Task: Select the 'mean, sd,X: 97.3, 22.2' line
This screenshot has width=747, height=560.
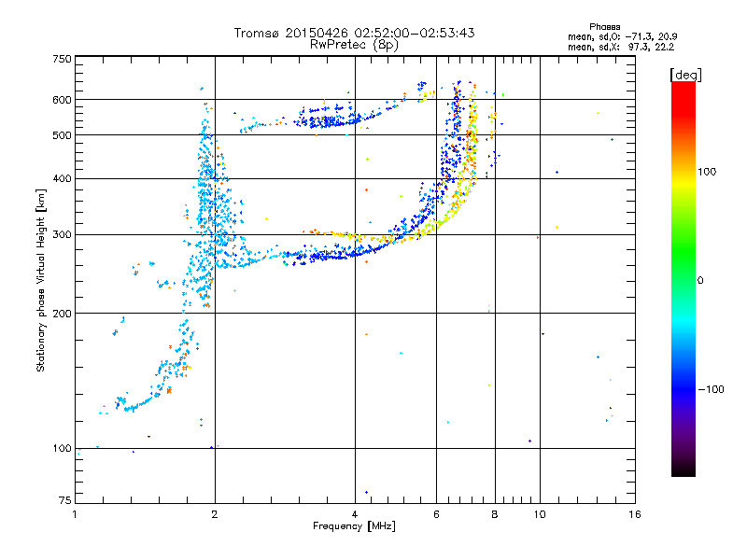Action: tap(621, 48)
